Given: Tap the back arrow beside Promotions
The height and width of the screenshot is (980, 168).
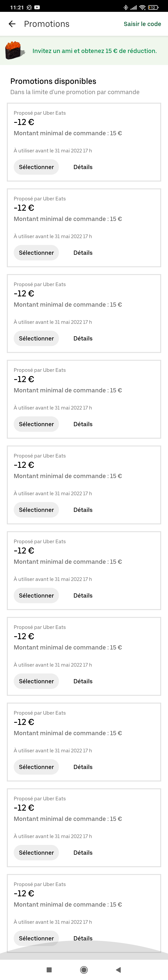Looking at the screenshot, I should [x=12, y=24].
